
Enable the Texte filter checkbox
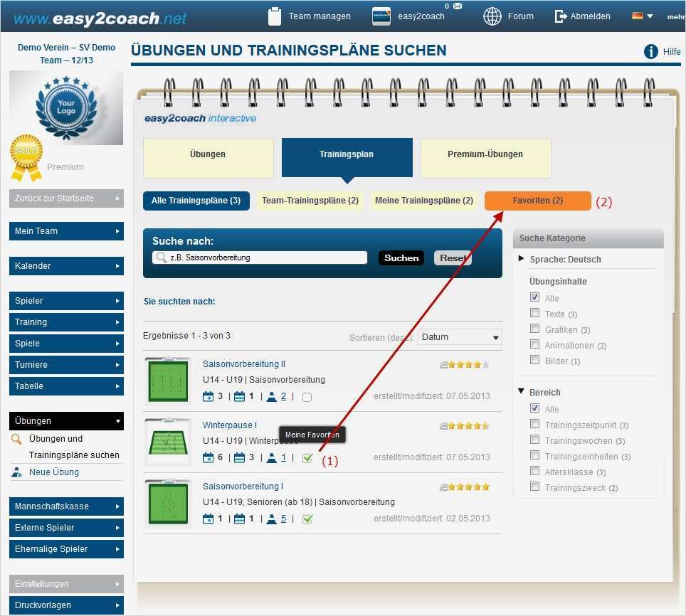pyautogui.click(x=534, y=313)
